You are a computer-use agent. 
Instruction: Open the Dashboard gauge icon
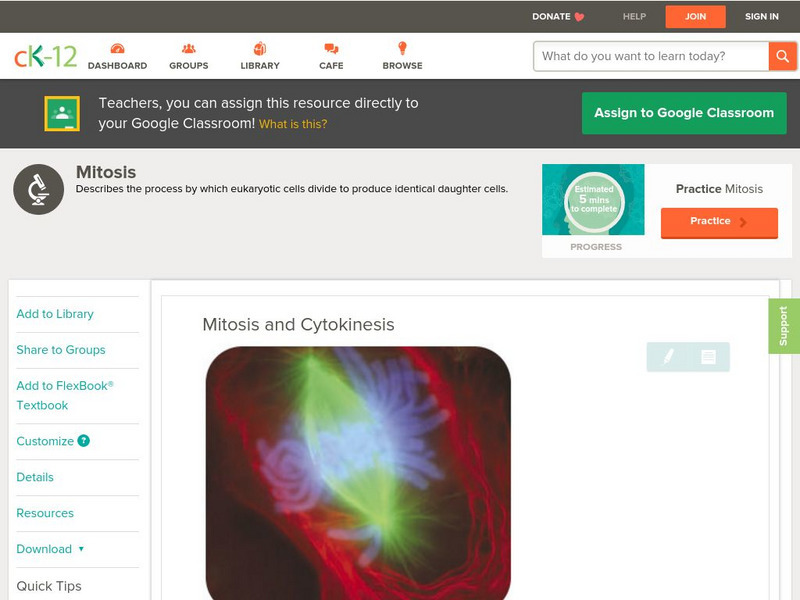[117, 48]
